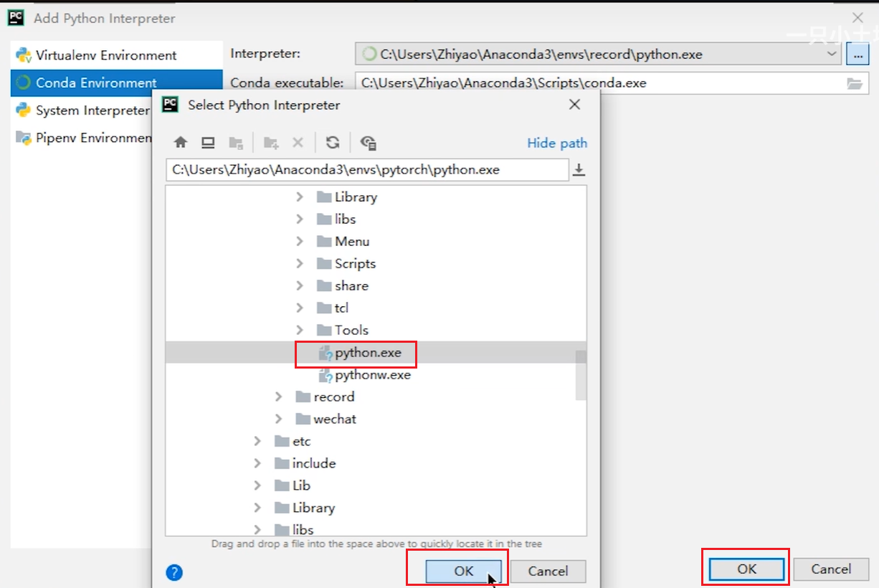
Task: Refresh the file tree
Action: coord(333,143)
